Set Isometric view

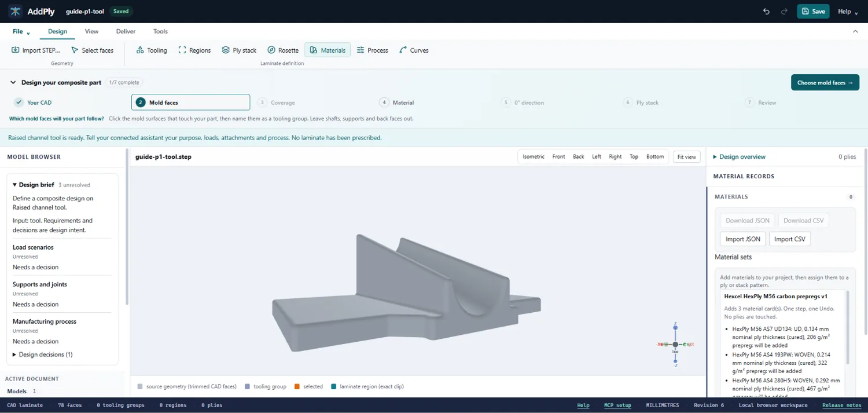click(534, 157)
